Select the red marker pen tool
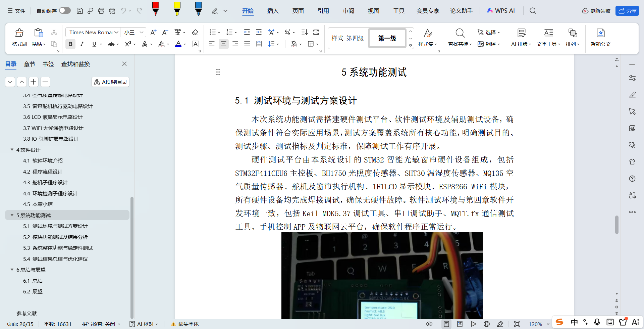Screen dimensions: 644x329 (155, 9)
